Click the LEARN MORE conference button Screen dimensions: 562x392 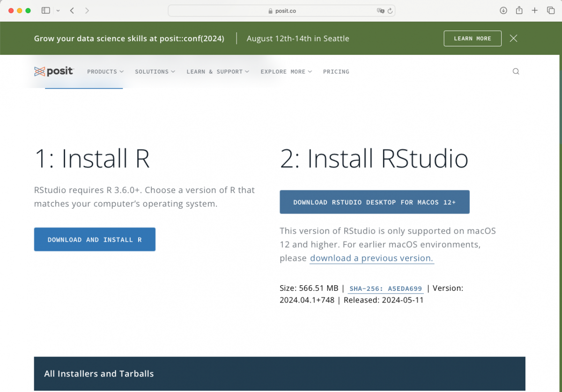(x=472, y=38)
